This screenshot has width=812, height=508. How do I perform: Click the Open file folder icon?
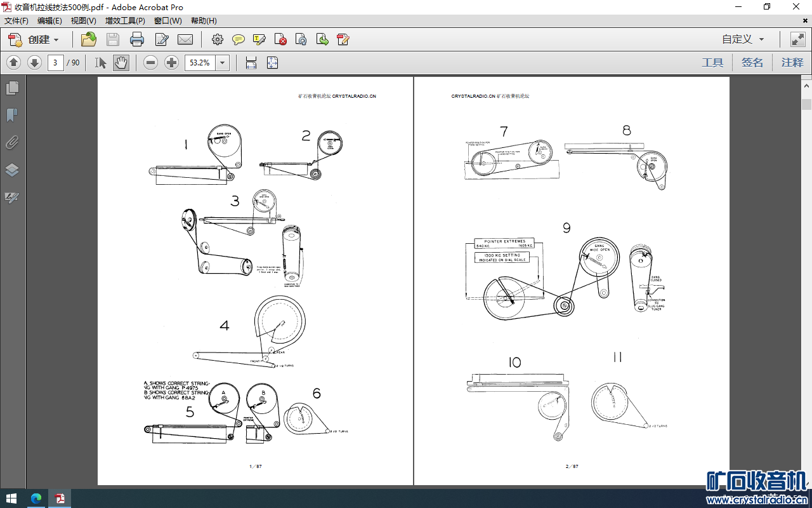pyautogui.click(x=89, y=40)
